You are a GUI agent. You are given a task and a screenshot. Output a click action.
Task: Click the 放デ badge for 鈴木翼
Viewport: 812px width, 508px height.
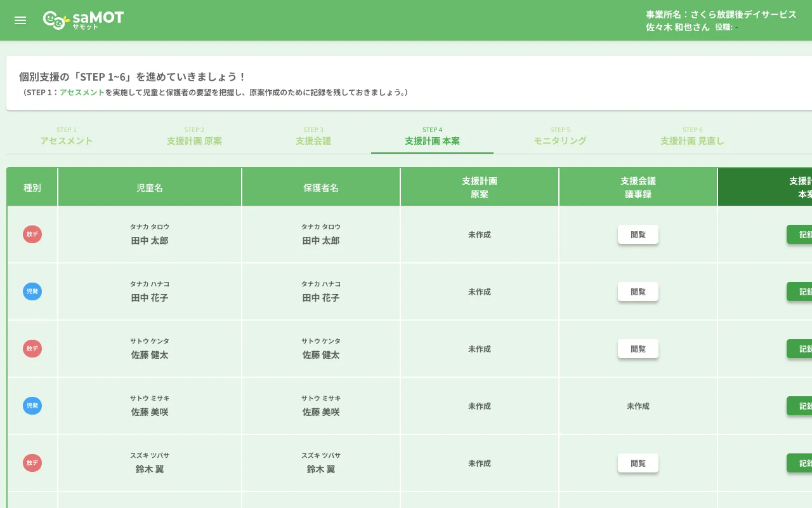pyautogui.click(x=32, y=463)
